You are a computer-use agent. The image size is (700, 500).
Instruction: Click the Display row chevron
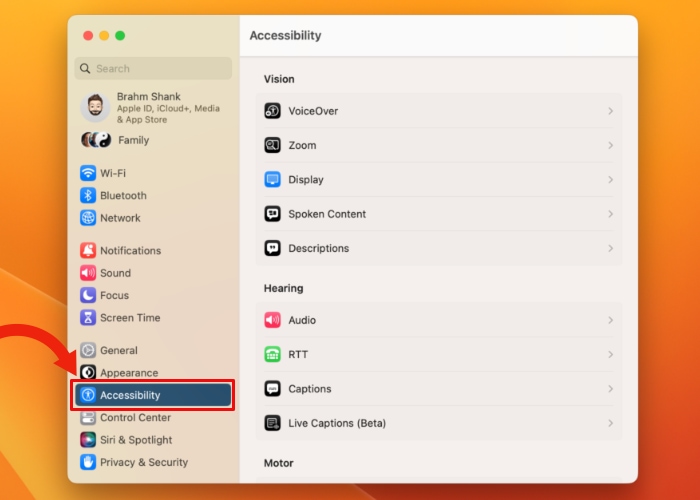pyautogui.click(x=610, y=179)
